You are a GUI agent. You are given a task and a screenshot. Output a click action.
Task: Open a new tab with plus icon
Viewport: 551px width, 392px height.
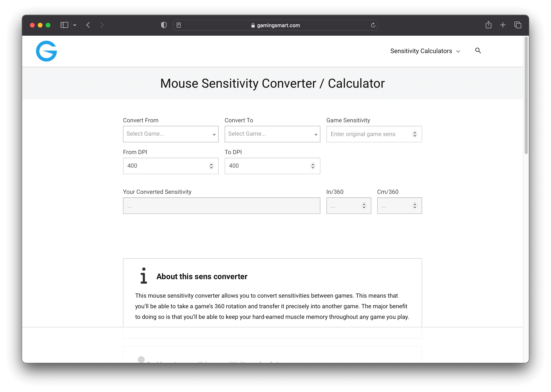[503, 25]
